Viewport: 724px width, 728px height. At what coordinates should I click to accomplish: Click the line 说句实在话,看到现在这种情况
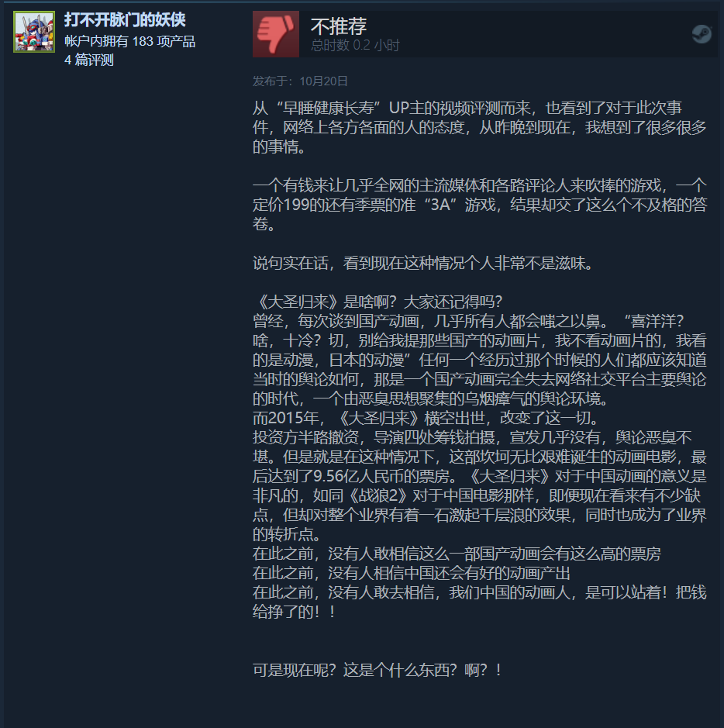pyautogui.click(x=422, y=264)
